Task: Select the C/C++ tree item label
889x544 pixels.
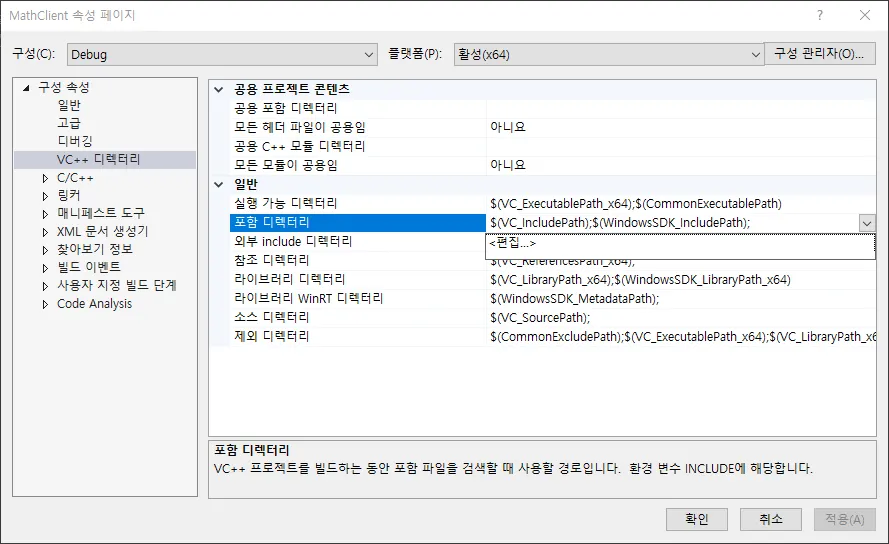Action: pos(75,178)
